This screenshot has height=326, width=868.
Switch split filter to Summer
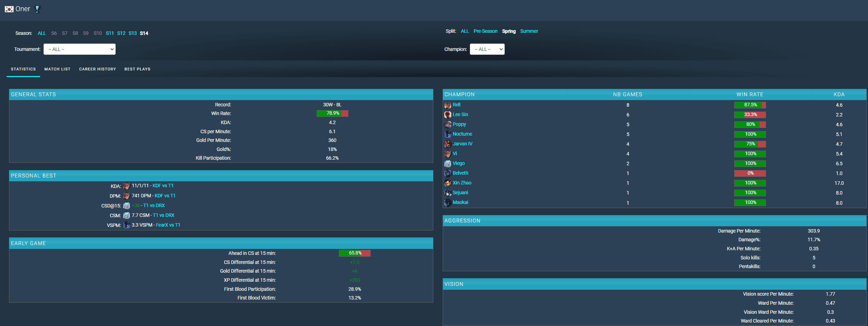pos(529,31)
